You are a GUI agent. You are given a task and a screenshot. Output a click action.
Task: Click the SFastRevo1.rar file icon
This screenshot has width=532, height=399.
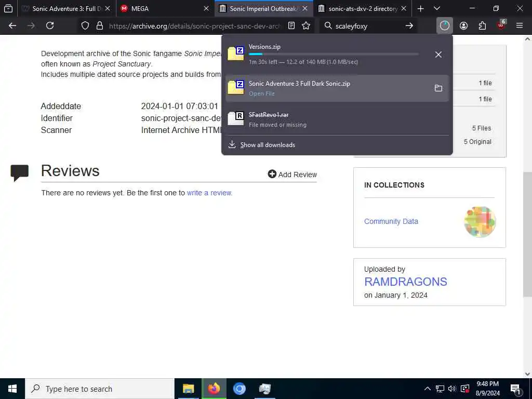pyautogui.click(x=236, y=119)
